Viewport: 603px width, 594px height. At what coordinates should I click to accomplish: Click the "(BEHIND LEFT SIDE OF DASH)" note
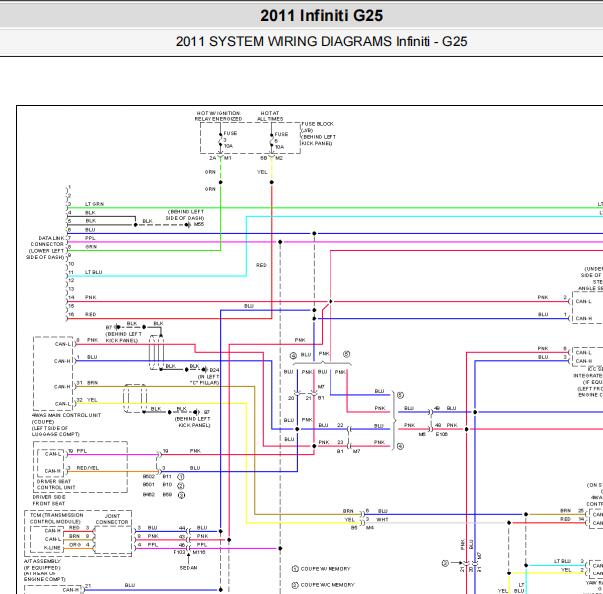pos(185,215)
